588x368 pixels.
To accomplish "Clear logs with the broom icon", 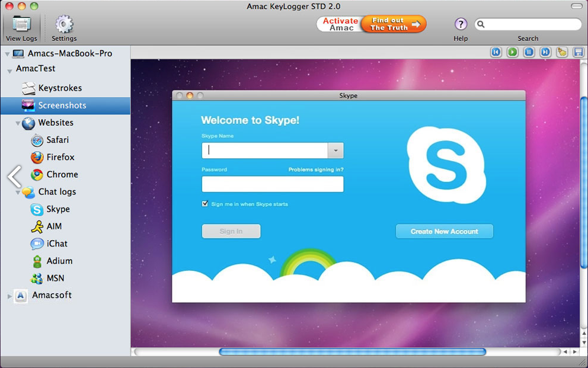I will [x=562, y=52].
